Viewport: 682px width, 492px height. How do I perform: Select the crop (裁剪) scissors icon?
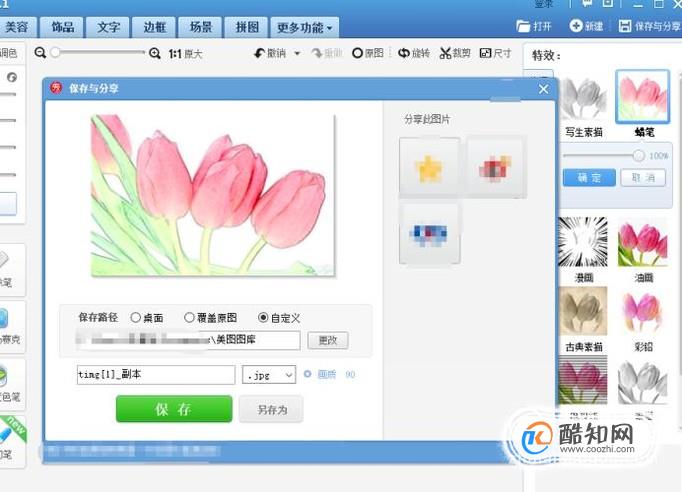click(445, 53)
